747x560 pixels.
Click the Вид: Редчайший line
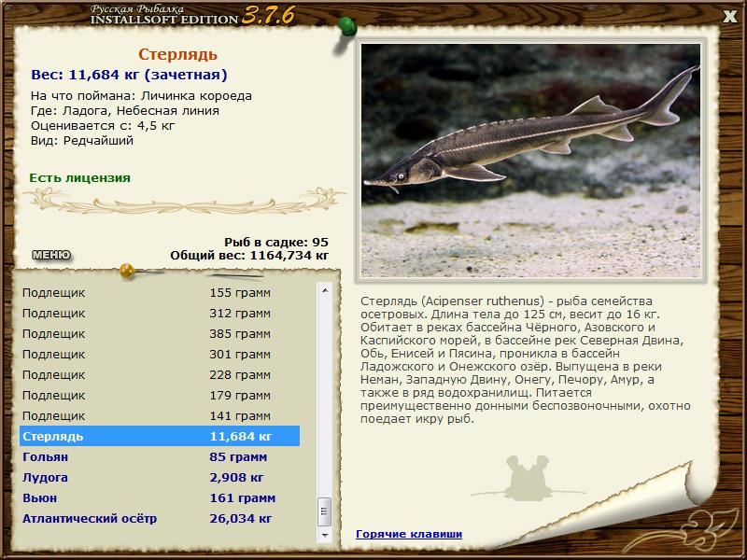click(82, 141)
